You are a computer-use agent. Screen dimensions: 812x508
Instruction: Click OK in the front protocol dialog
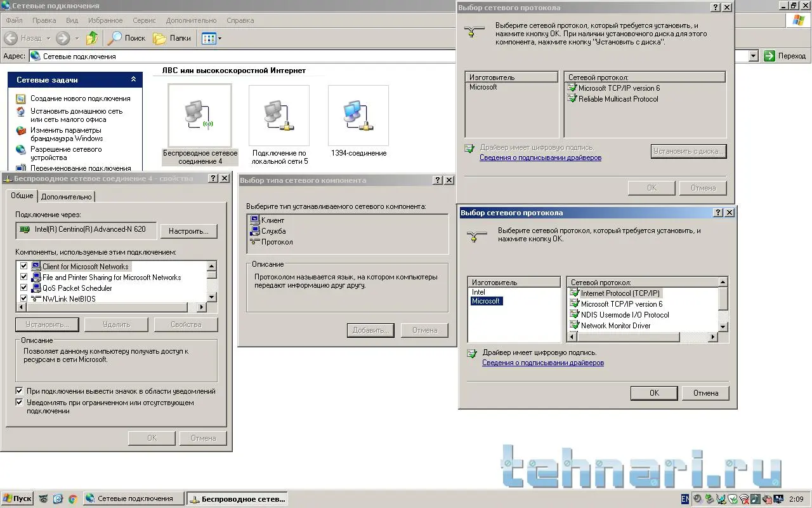click(654, 393)
